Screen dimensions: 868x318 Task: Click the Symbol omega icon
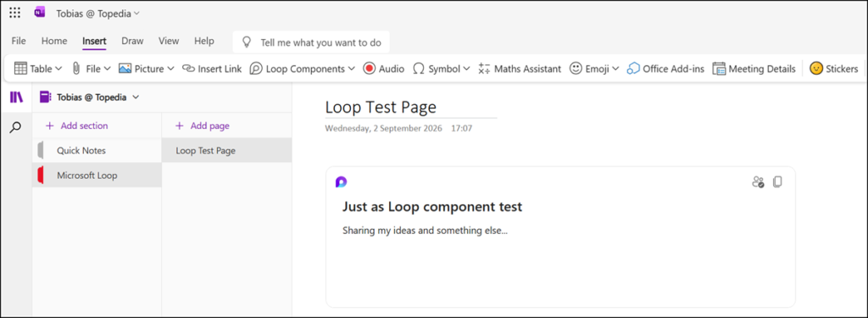(x=419, y=69)
